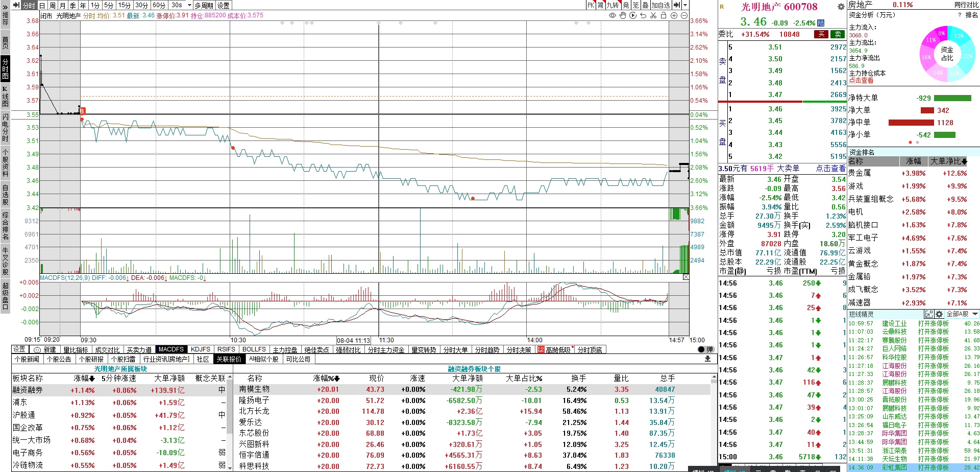Image resolution: width=980 pixels, height=472 pixels.
Task: Click the 新建 indicator button with icon
Action: (45, 349)
